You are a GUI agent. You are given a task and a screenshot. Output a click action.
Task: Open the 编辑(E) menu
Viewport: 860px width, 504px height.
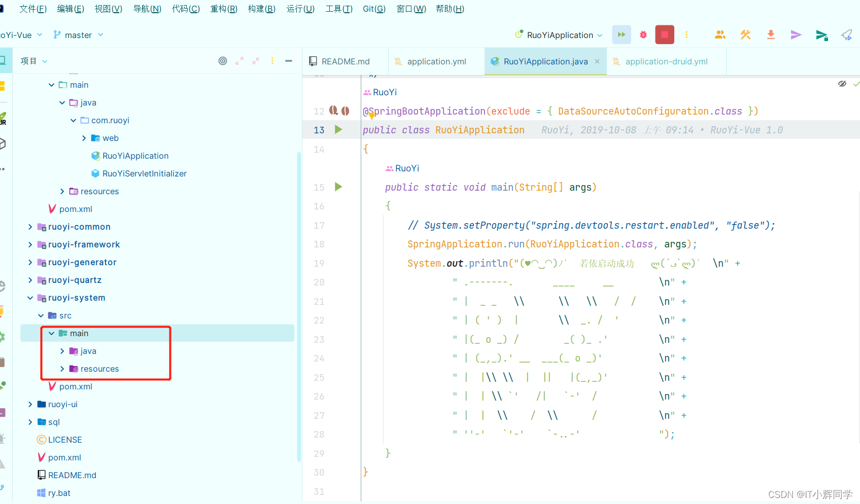[x=71, y=9]
